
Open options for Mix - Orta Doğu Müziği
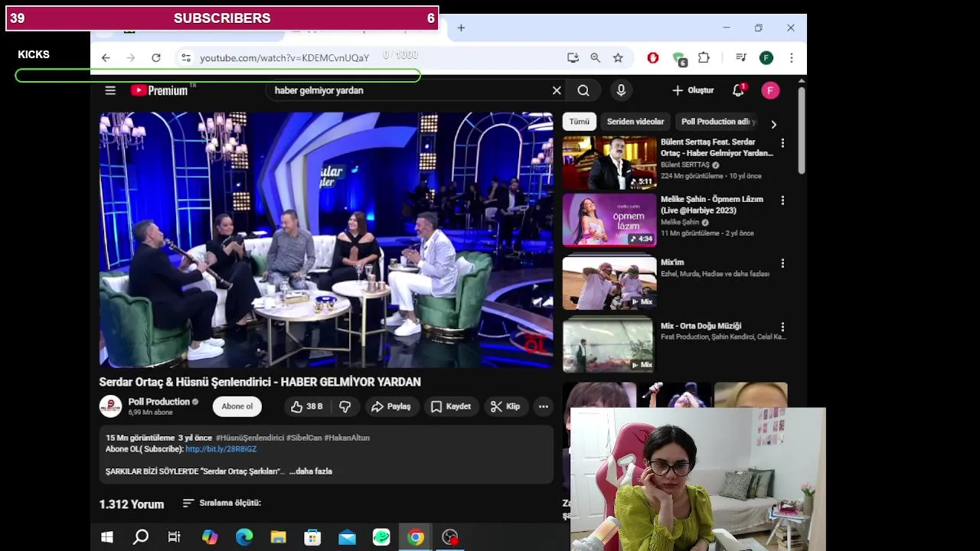coord(782,327)
